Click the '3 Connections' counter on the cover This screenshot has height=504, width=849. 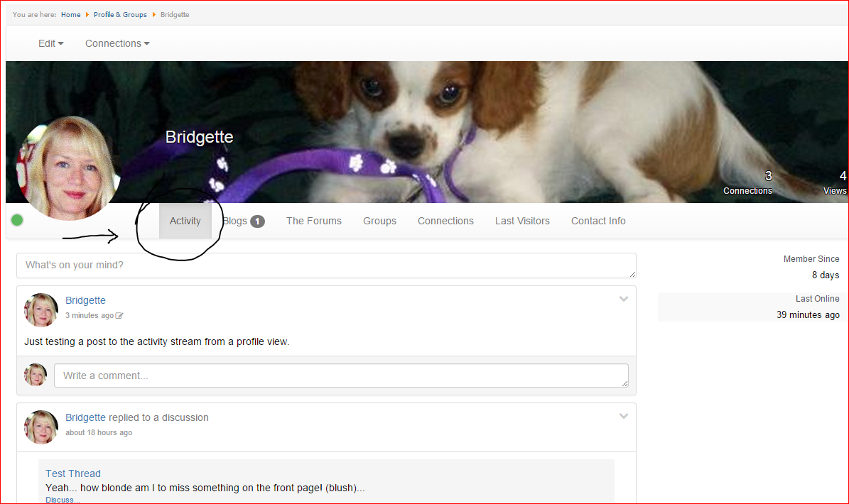tap(747, 182)
